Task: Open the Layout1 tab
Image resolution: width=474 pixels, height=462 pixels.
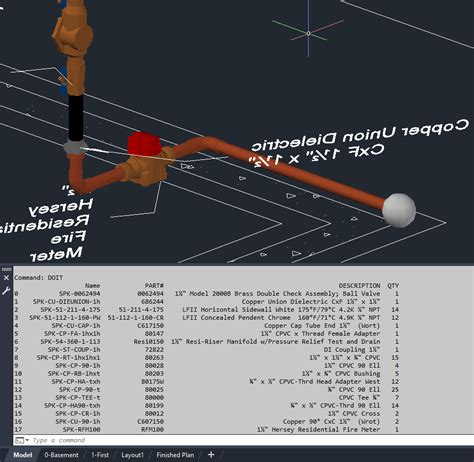Action: [132, 455]
